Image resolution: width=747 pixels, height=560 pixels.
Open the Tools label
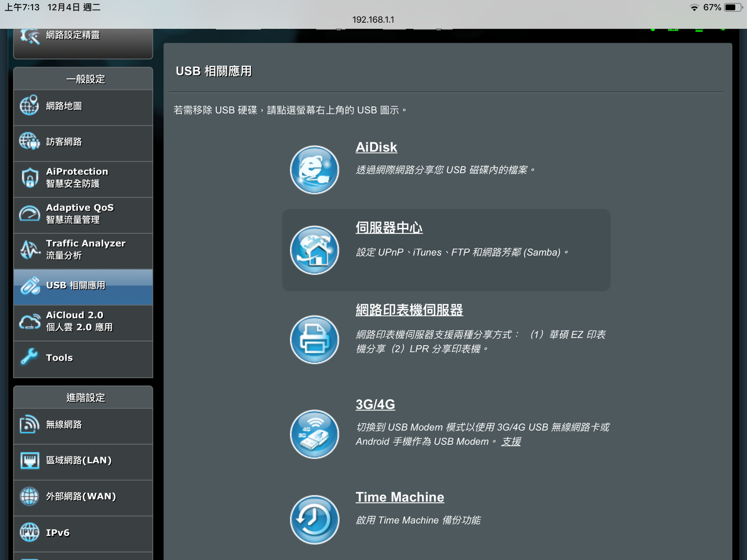click(x=59, y=358)
